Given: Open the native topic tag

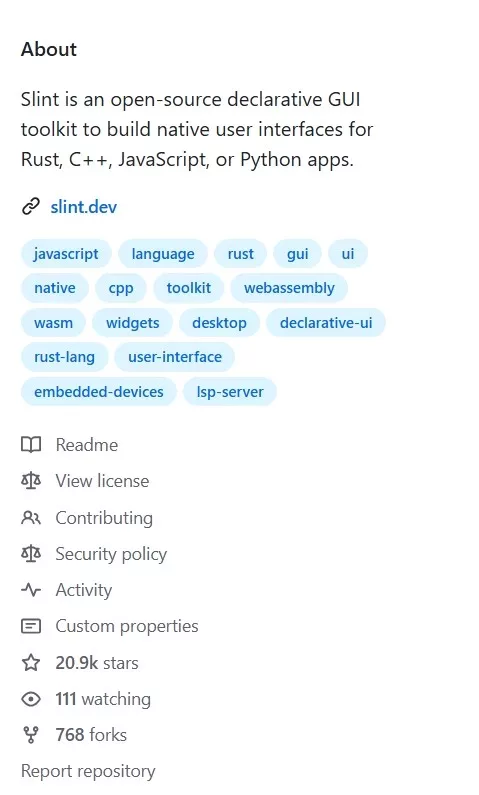Looking at the screenshot, I should pos(55,288).
